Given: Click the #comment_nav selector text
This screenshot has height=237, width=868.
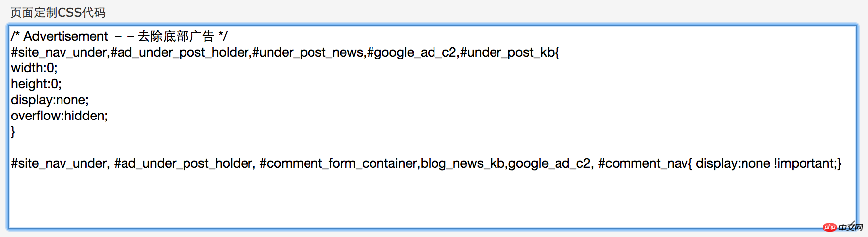Looking at the screenshot, I should (643, 163).
